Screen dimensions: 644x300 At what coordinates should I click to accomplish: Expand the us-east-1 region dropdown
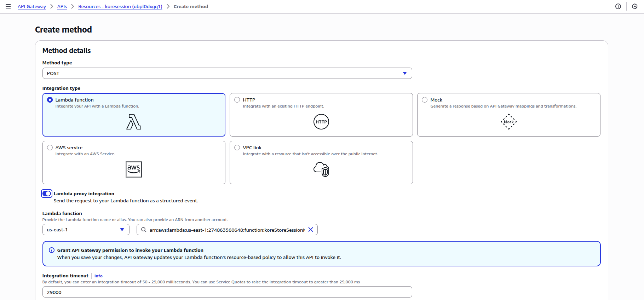pos(86,230)
